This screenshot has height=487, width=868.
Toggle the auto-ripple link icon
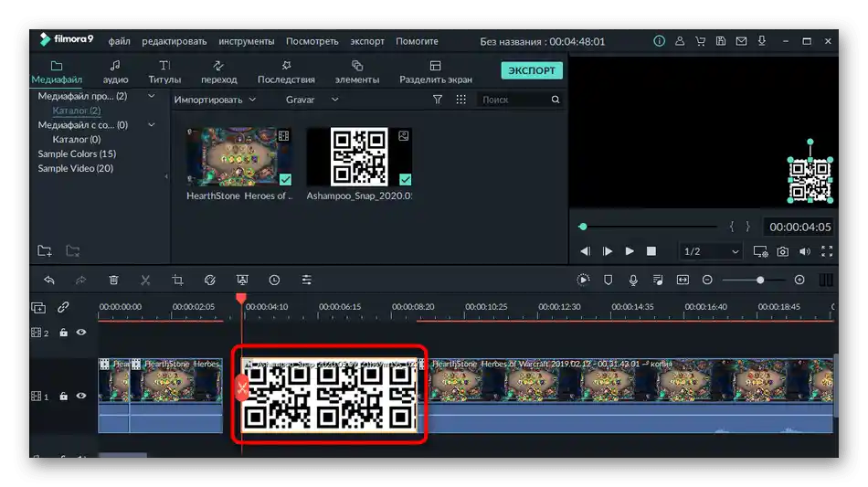pyautogui.click(x=63, y=307)
